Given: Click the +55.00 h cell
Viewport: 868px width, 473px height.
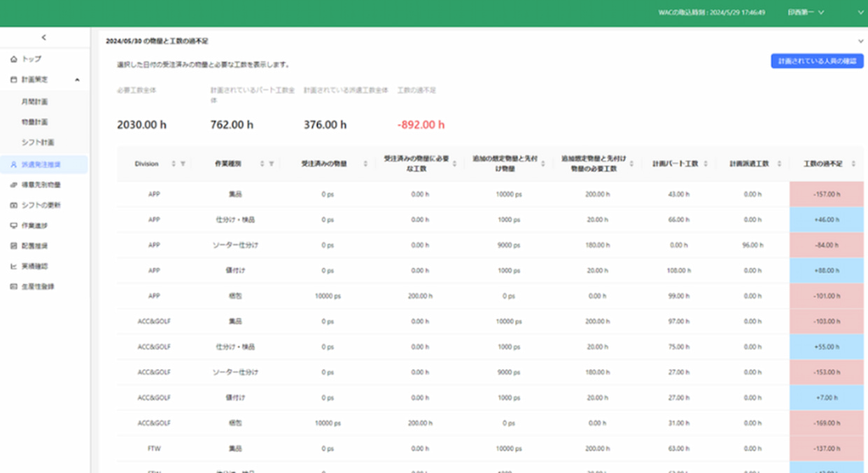Looking at the screenshot, I should coord(827,347).
